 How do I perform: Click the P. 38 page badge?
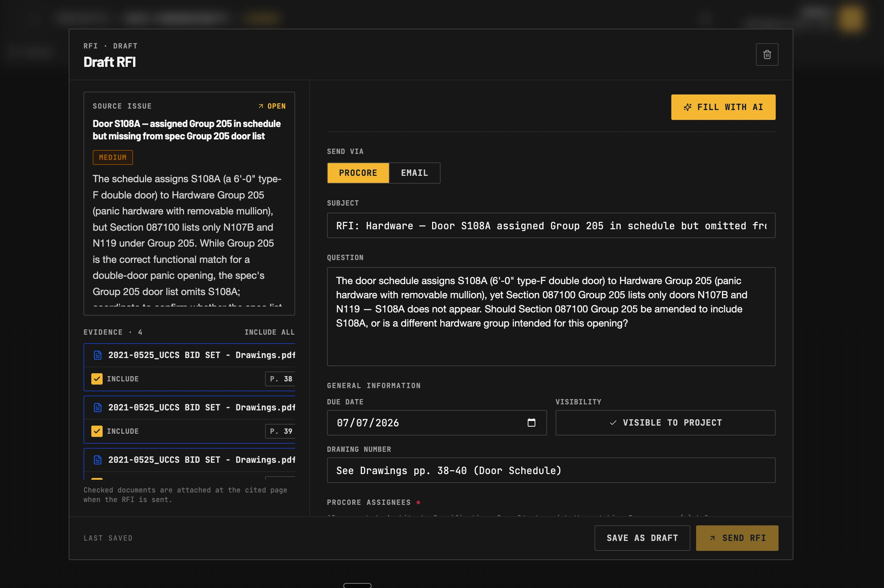280,379
